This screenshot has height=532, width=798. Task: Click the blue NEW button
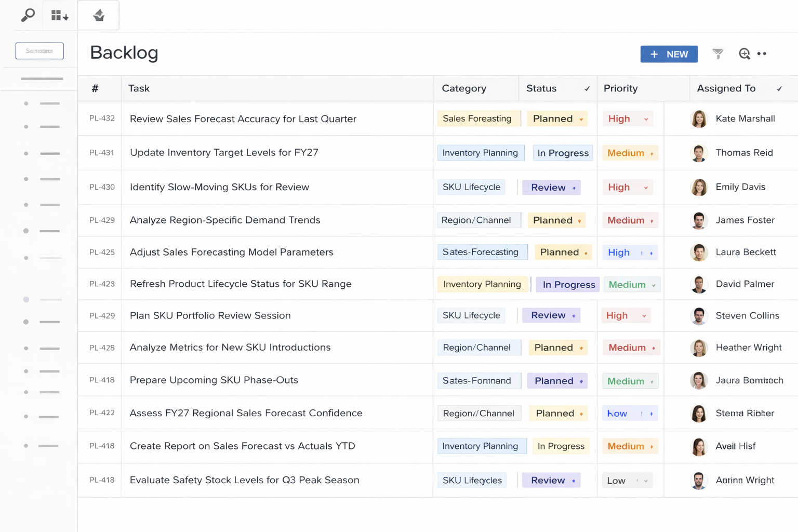pos(668,54)
